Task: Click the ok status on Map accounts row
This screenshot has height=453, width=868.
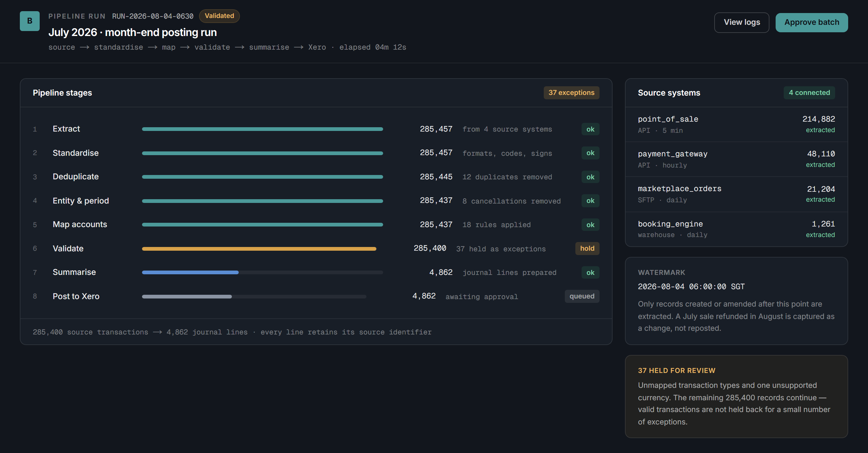Action: pos(590,225)
